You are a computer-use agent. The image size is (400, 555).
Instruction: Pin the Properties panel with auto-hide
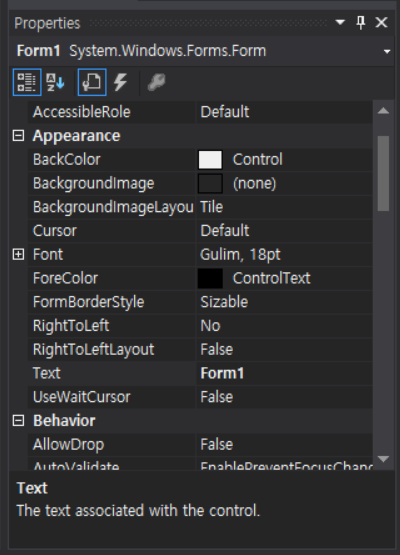pos(361,23)
